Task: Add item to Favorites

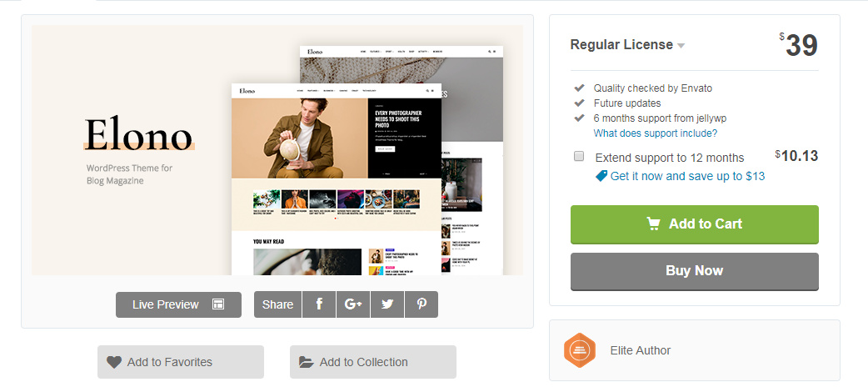Action: (x=181, y=362)
